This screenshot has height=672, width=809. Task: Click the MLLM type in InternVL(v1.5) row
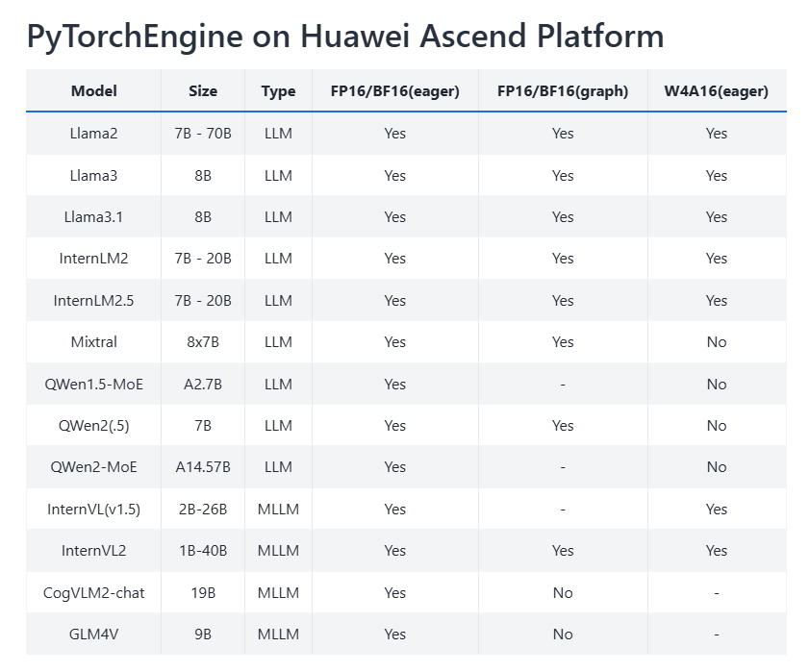[x=278, y=509]
